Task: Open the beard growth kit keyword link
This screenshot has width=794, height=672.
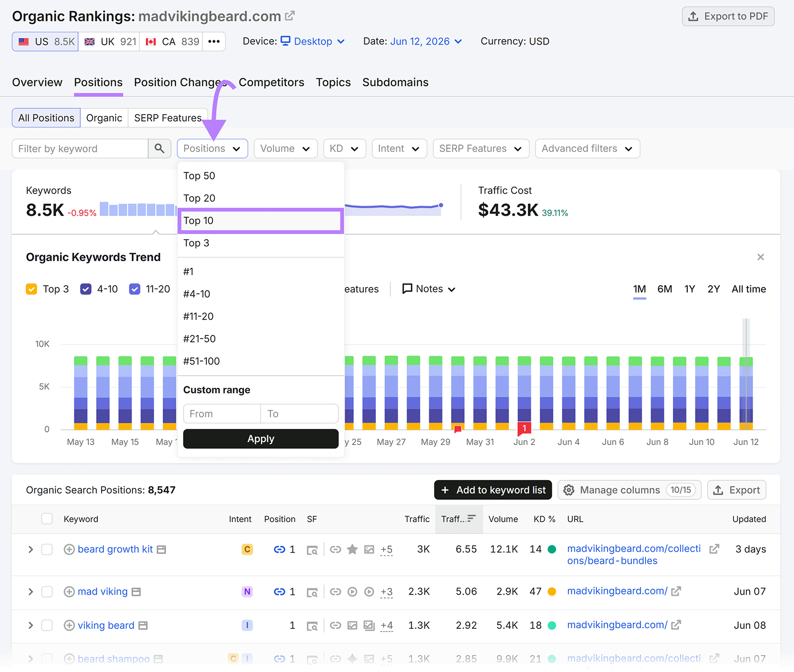Action: click(x=115, y=549)
